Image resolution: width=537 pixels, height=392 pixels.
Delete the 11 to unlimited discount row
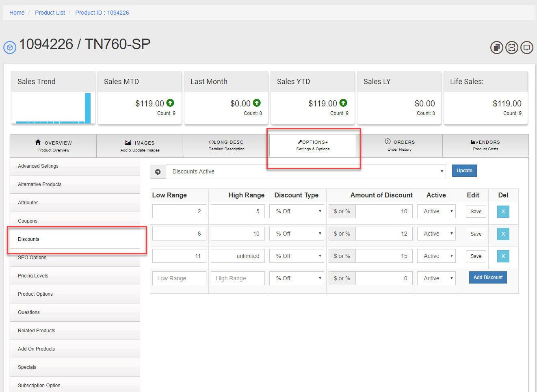[503, 256]
